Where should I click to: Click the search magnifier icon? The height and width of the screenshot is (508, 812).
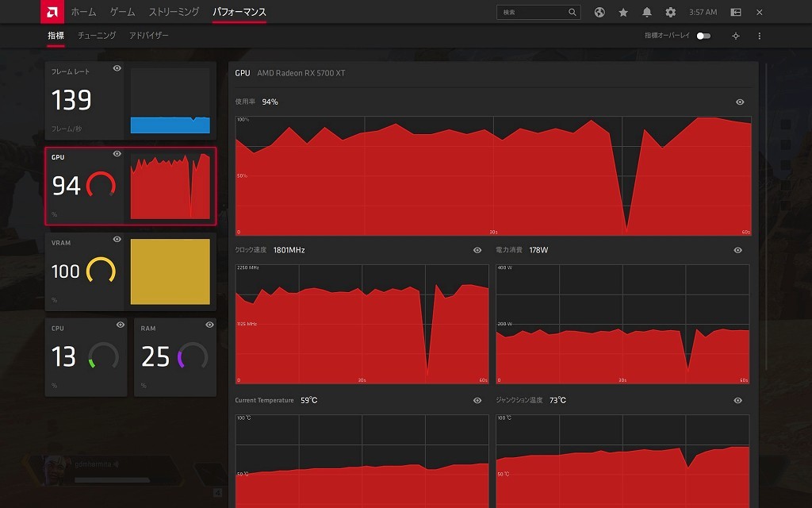573,13
